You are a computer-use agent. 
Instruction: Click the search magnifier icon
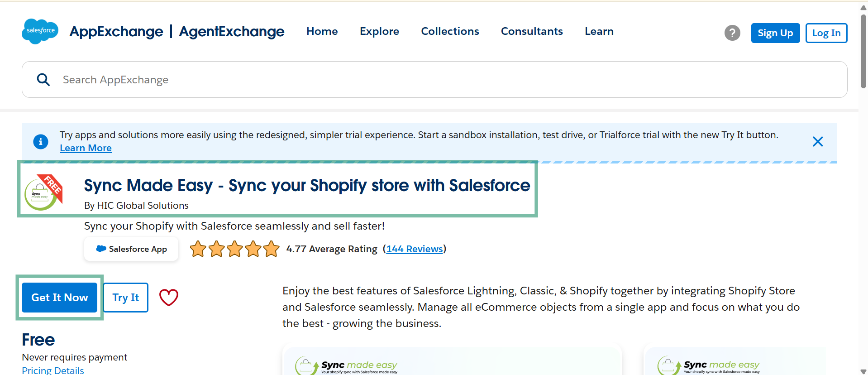43,80
